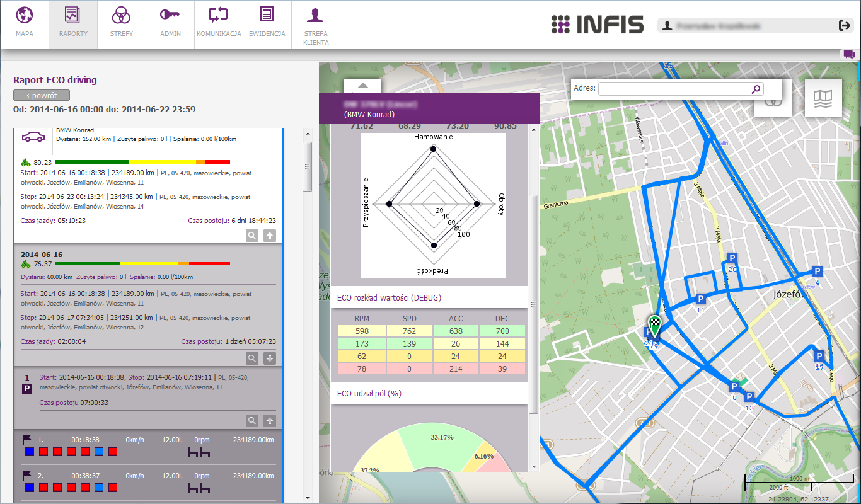This screenshot has width=861, height=504.
Task: Select the EWIDENCJA tab
Action: (267, 25)
